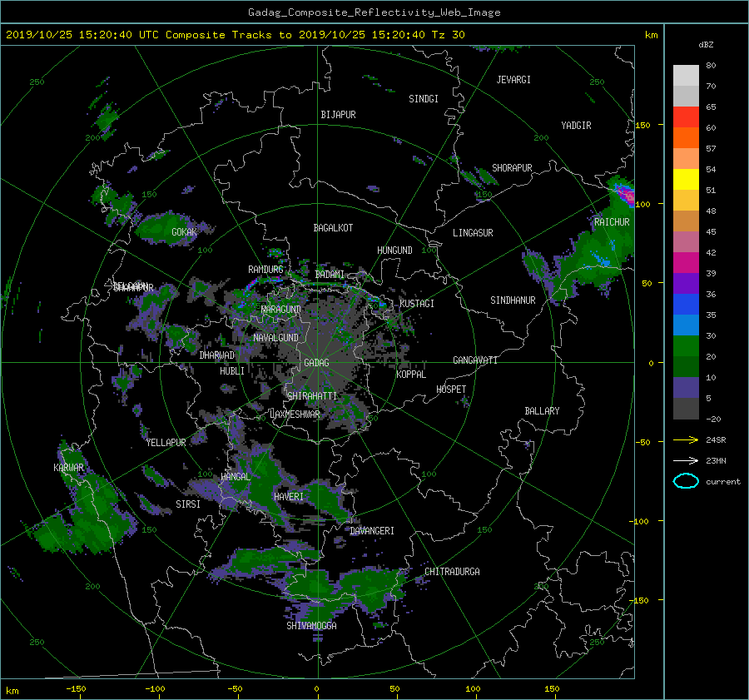Click the LAXMESHWAR city label
This screenshot has width=749, height=700.
[x=295, y=415]
